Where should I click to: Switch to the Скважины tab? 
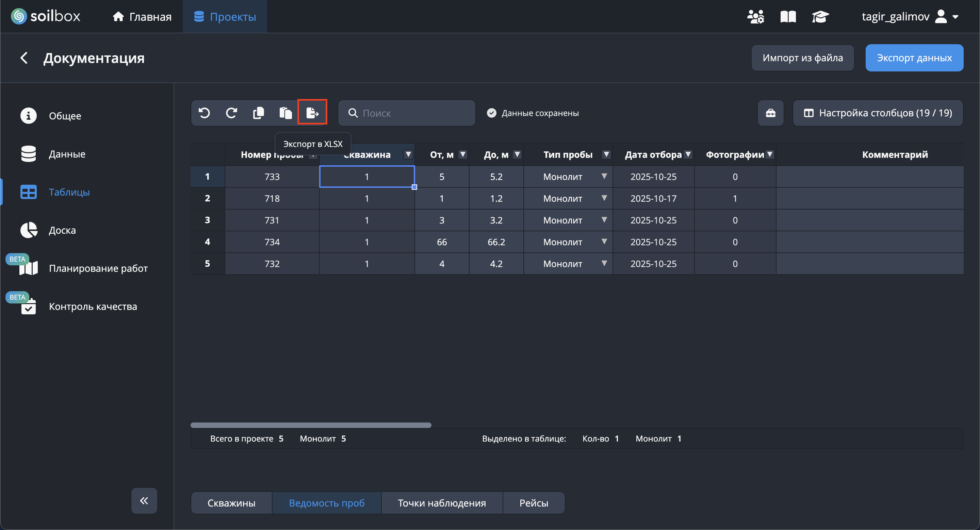point(231,503)
